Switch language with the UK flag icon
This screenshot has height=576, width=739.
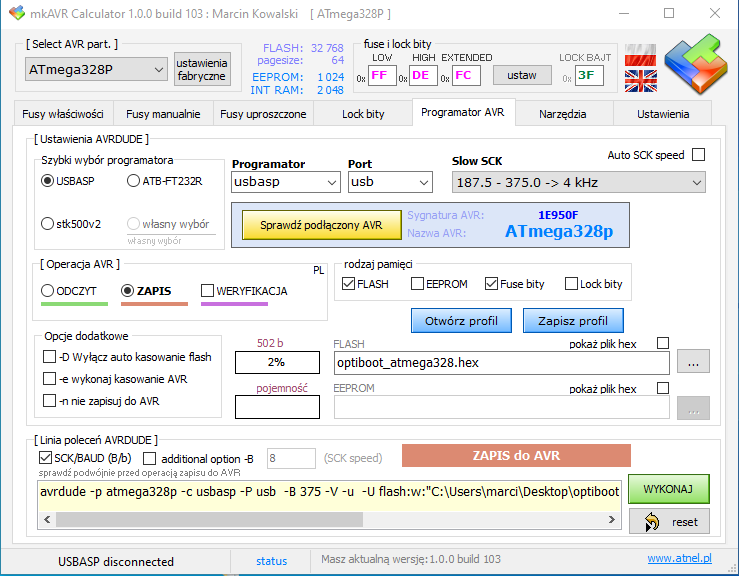coord(640,81)
